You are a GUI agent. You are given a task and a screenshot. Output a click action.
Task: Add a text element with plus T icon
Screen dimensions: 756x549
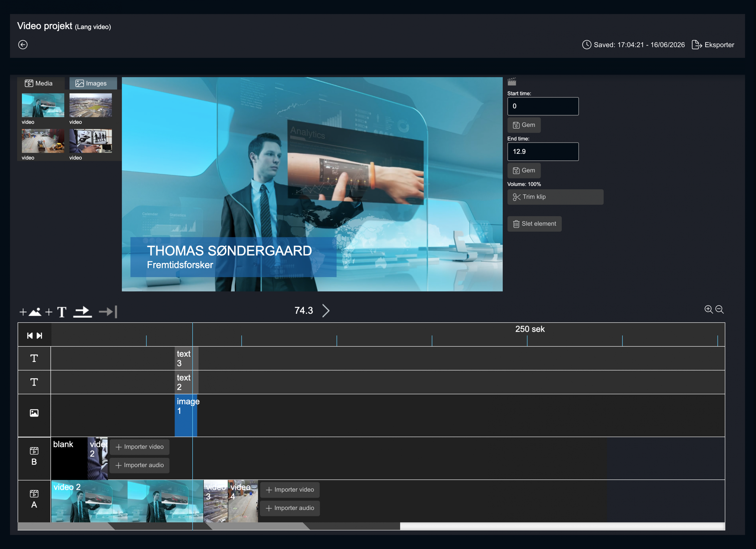tap(56, 312)
